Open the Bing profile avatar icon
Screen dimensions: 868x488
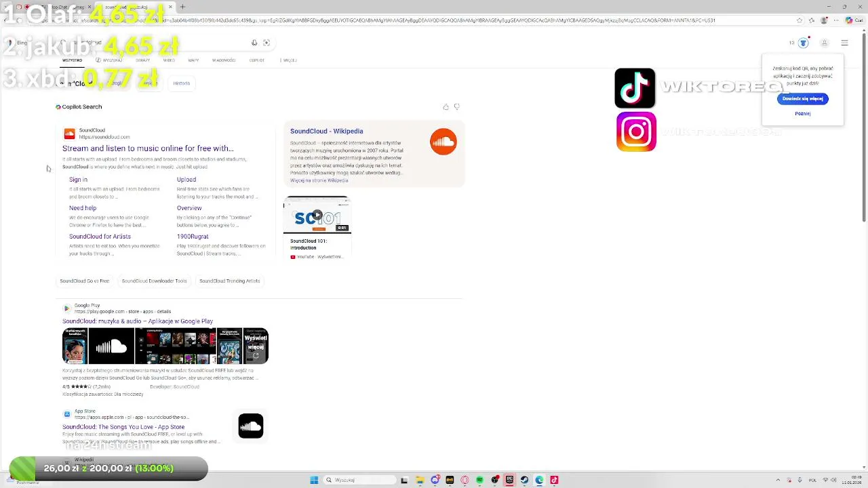coord(825,43)
